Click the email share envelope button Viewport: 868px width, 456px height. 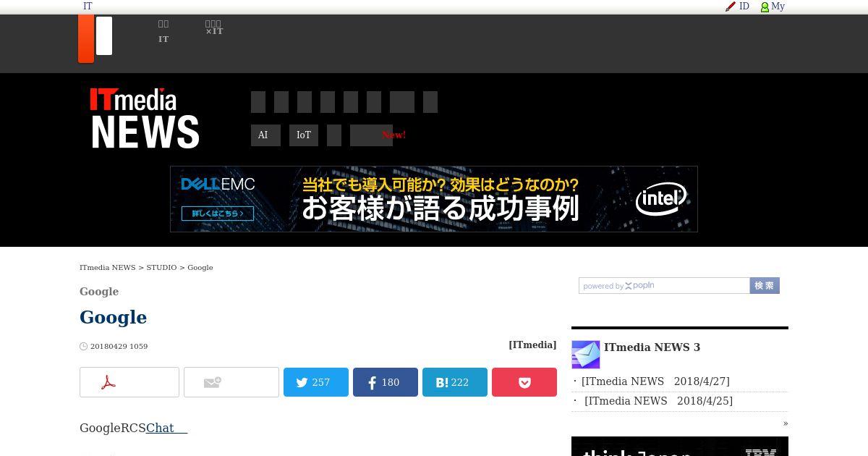tap(231, 382)
